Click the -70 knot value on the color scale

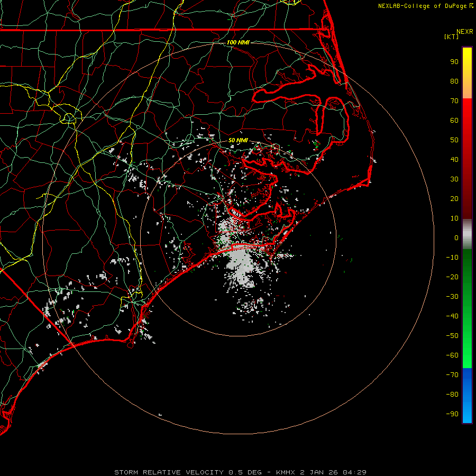[x=452, y=375]
